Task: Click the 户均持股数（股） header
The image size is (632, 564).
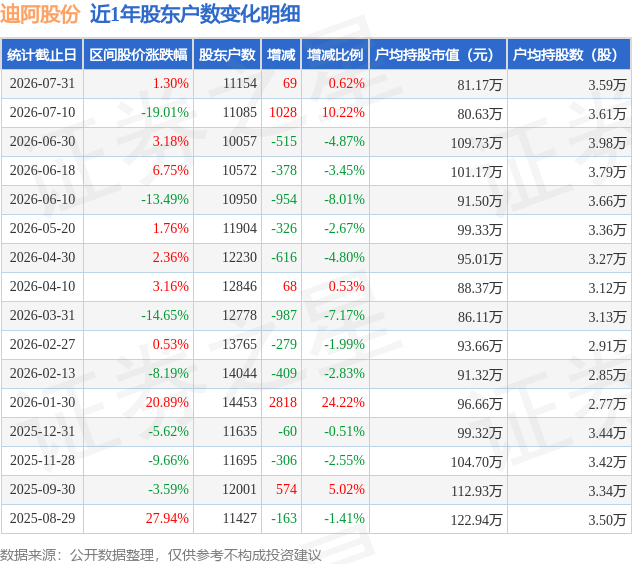Action: click(569, 54)
